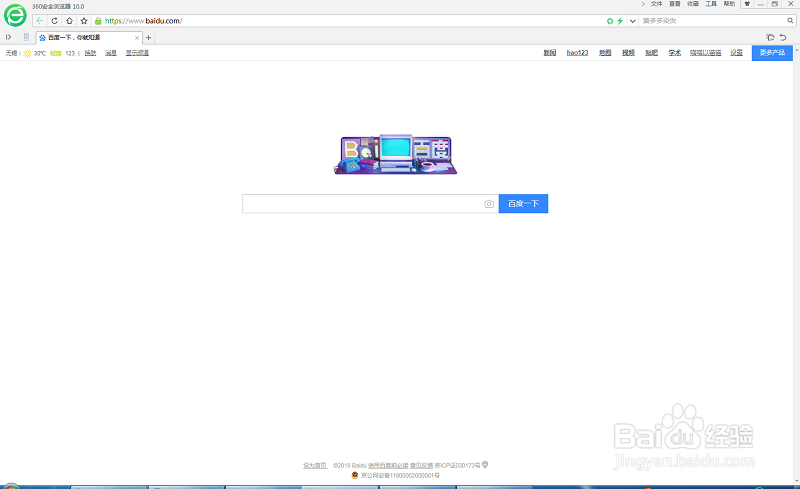Click the Baidu doodle logo image
The width and height of the screenshot is (800, 489).
coord(395,155)
